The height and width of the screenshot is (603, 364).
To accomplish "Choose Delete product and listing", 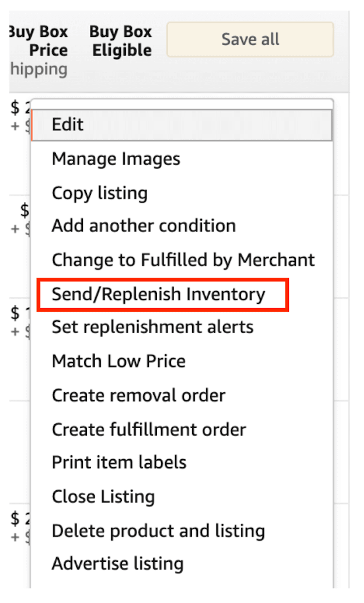I will tap(158, 531).
